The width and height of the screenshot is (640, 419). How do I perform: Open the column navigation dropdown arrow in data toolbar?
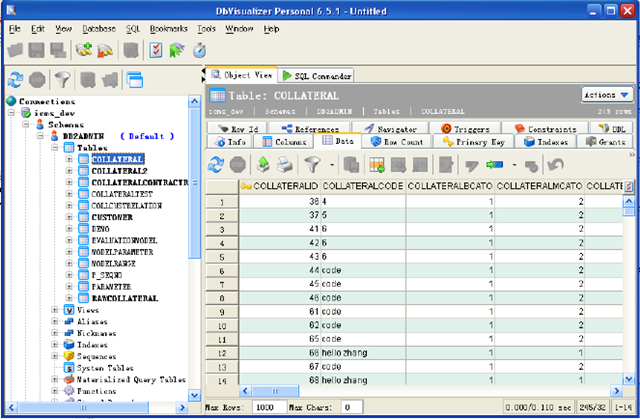pos(514,165)
